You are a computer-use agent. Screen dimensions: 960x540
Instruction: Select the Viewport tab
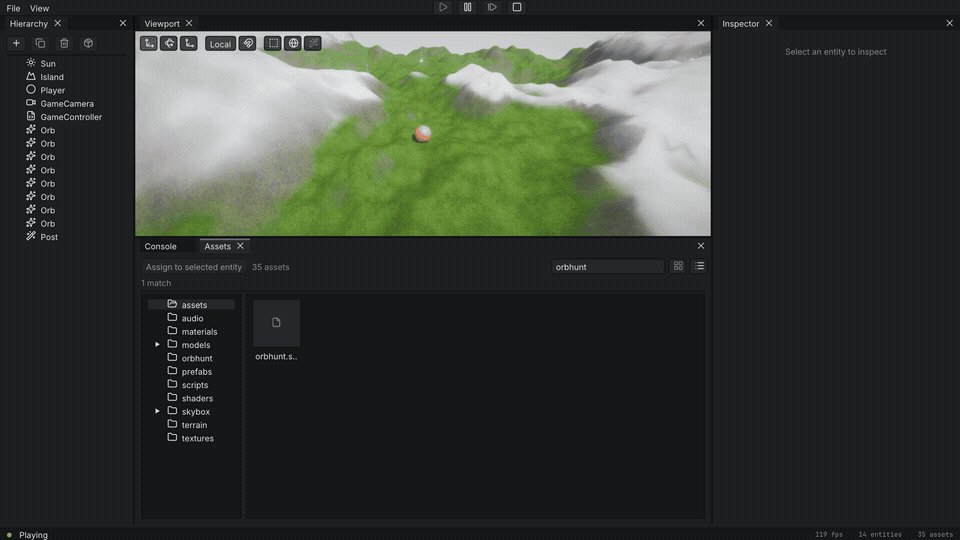point(162,23)
